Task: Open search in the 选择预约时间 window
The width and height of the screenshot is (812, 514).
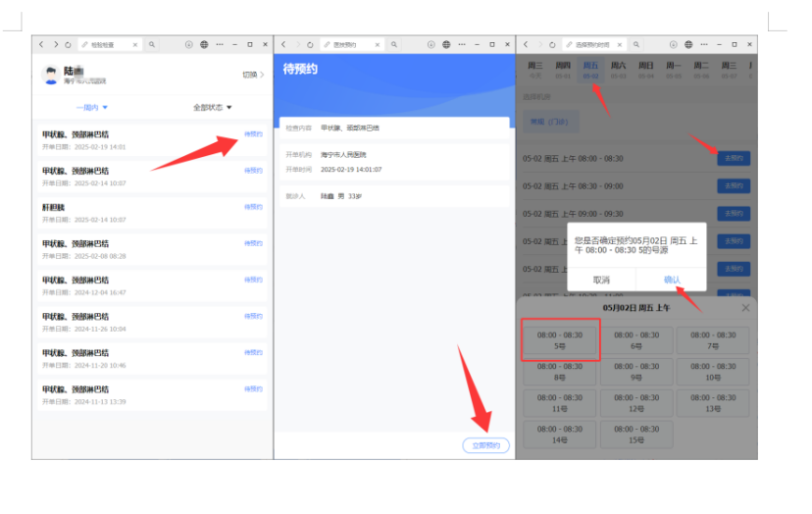Action: [x=635, y=44]
